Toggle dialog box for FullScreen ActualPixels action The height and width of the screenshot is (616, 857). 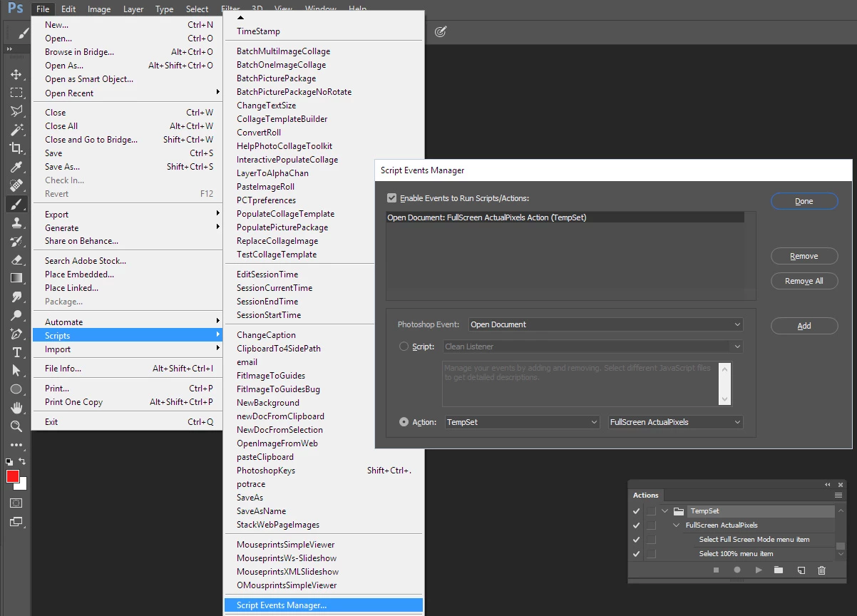click(651, 525)
